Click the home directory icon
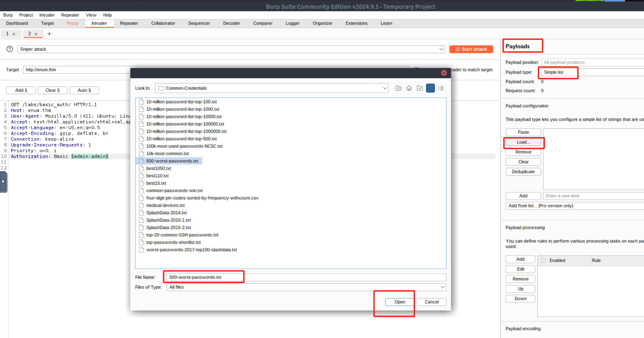 (409, 88)
